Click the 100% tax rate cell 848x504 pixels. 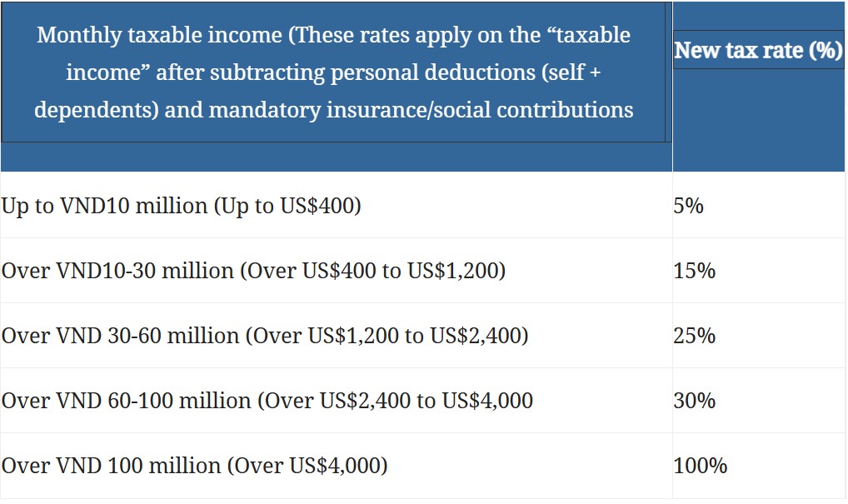[x=700, y=466]
